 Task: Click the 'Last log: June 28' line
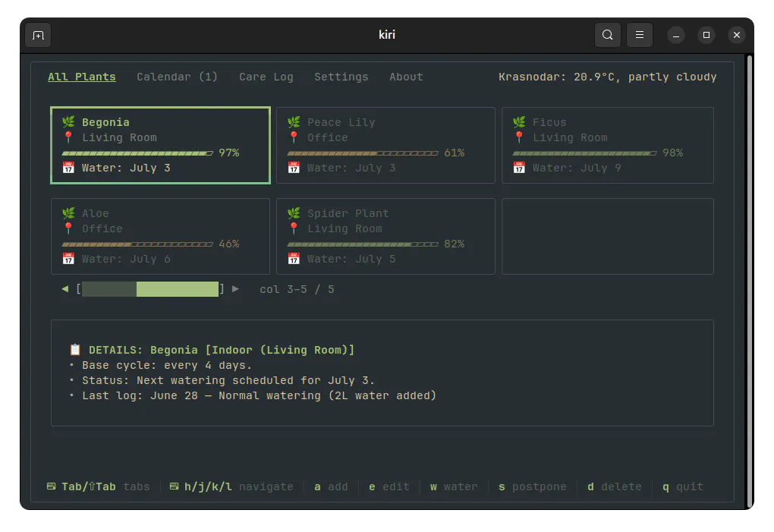coord(260,396)
